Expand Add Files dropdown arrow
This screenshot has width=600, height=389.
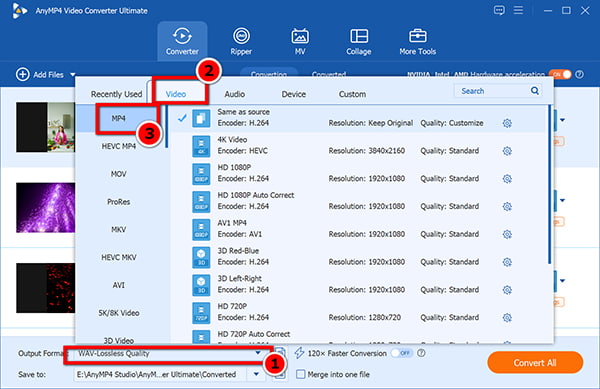(72, 75)
